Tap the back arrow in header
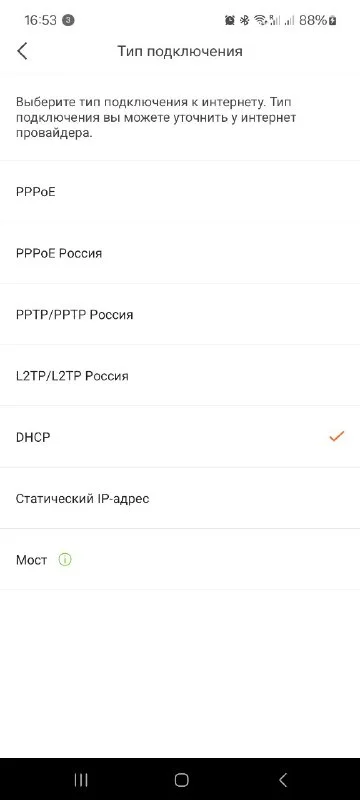Viewport: 360px width, 800px height. (22, 51)
